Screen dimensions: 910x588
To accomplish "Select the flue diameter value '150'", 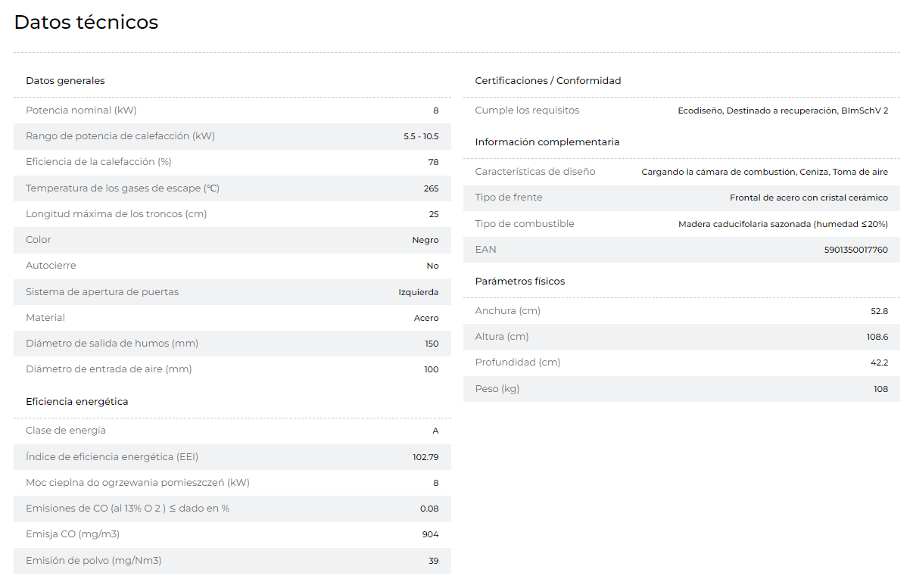I will click(432, 344).
